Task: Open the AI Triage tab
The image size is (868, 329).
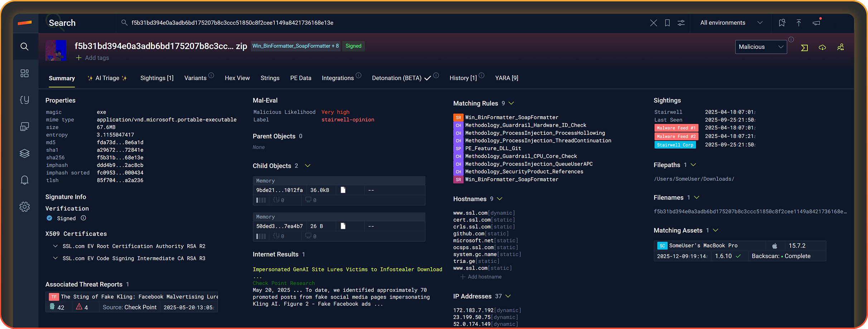Action: [x=107, y=78]
